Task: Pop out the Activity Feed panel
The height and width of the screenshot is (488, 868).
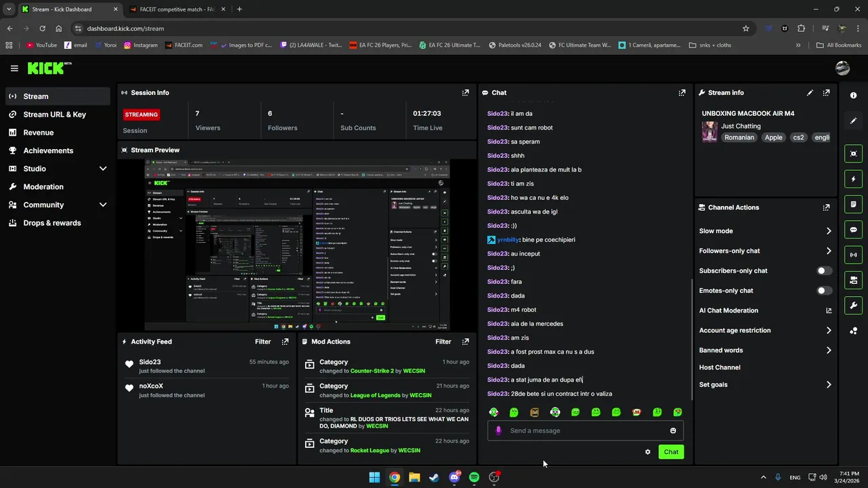Action: (x=285, y=342)
